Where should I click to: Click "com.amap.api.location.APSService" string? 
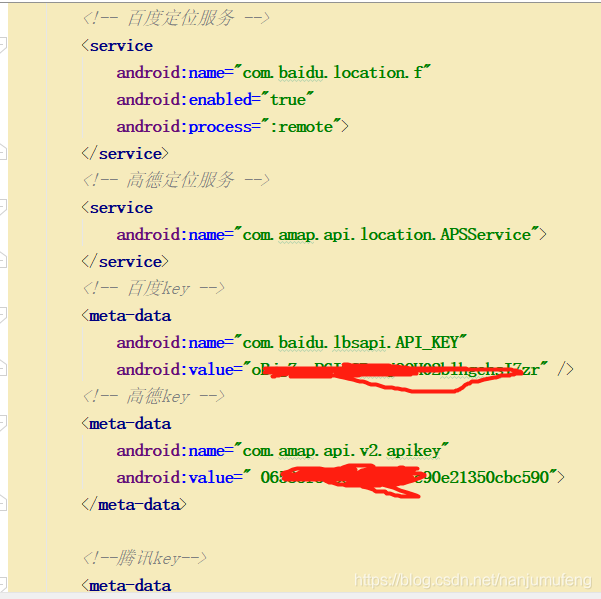pos(387,234)
